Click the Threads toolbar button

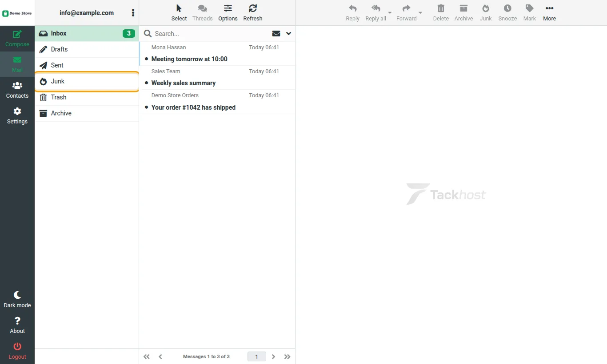pos(203,13)
